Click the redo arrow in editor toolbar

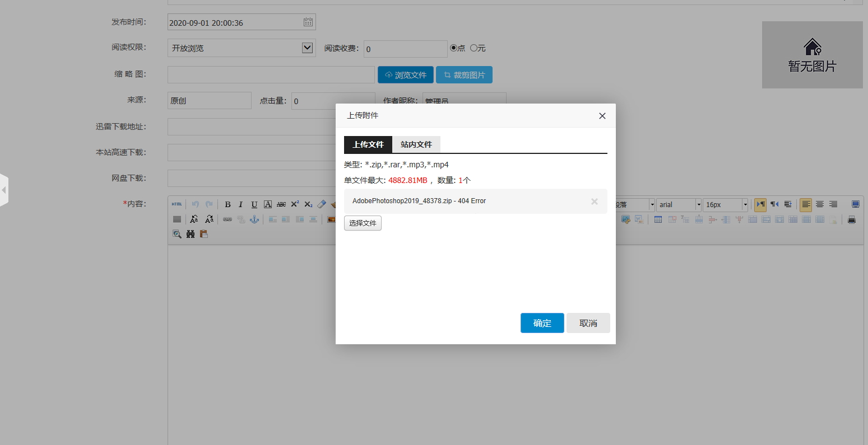(209, 204)
